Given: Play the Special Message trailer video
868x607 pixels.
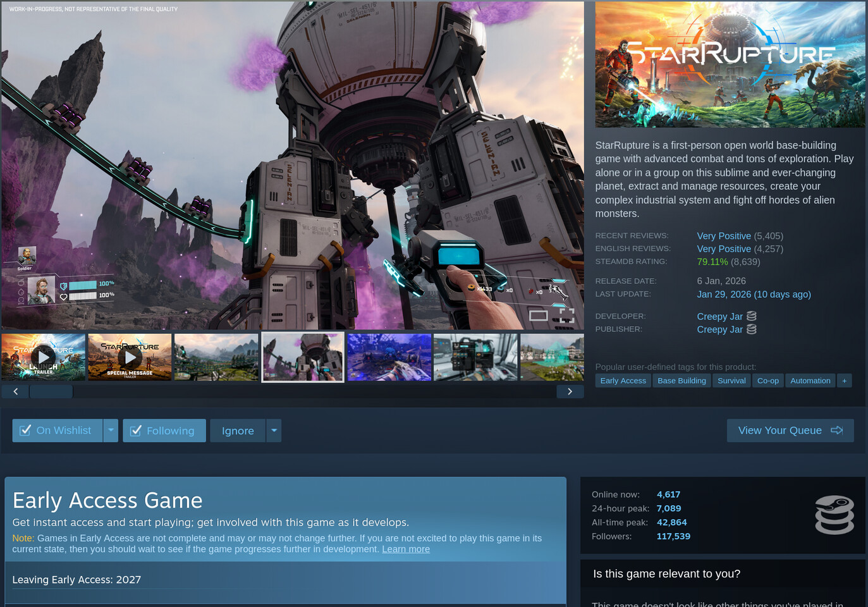Looking at the screenshot, I should click(130, 357).
